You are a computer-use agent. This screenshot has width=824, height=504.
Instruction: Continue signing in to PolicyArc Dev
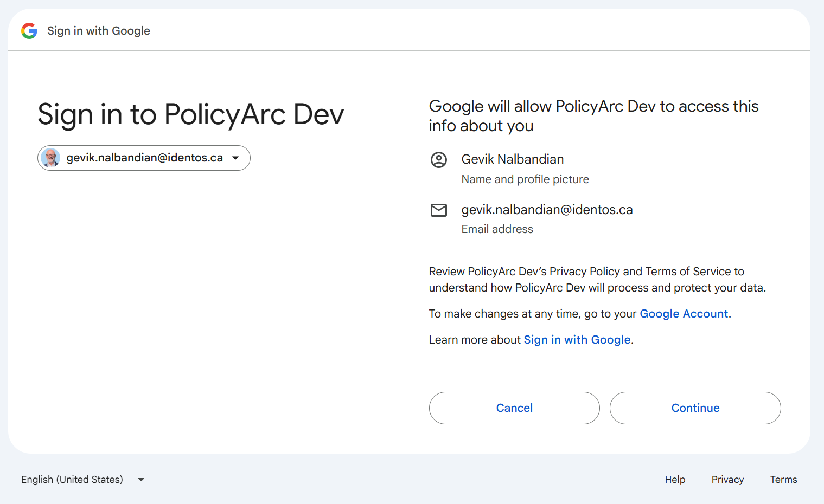695,408
